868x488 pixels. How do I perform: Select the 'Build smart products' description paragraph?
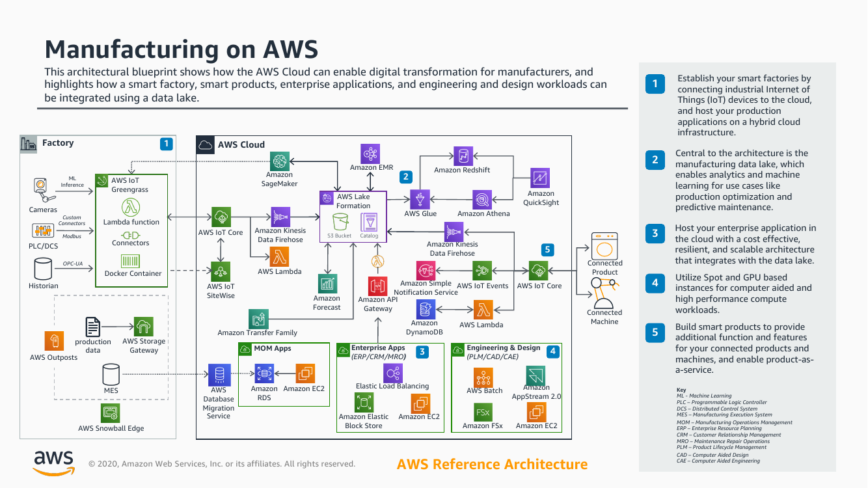[x=744, y=348]
